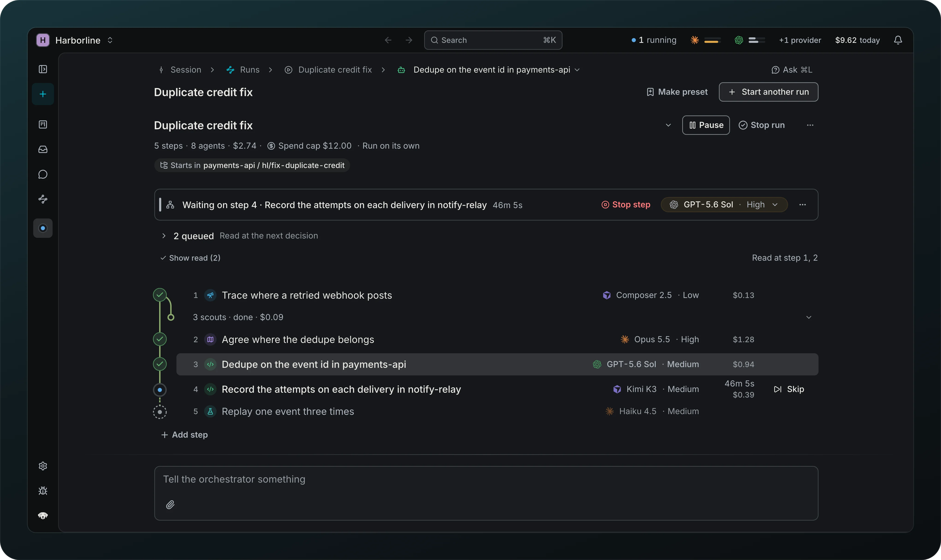Click completed status circle for step 2
The width and height of the screenshot is (941, 560).
[160, 339]
